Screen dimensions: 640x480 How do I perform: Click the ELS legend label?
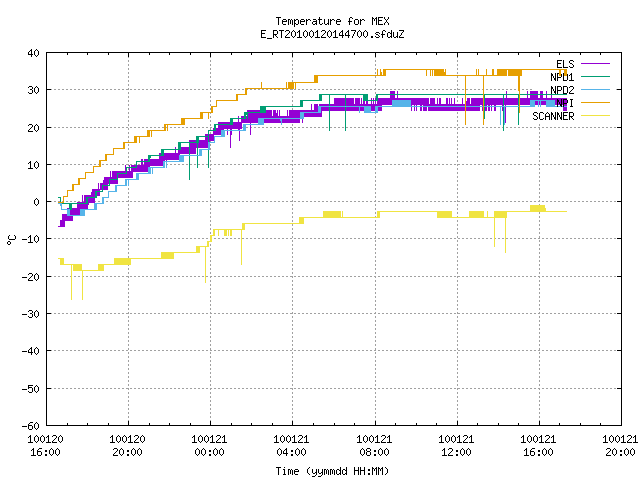coord(565,64)
